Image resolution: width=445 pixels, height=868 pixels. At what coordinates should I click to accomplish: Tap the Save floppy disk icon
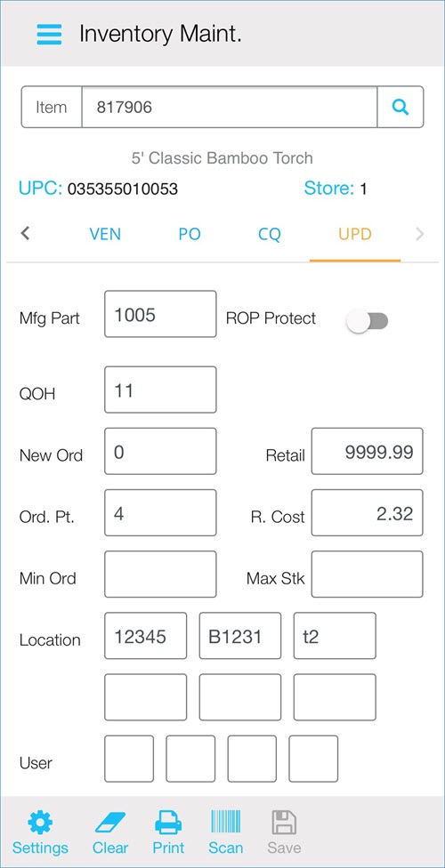tap(284, 823)
